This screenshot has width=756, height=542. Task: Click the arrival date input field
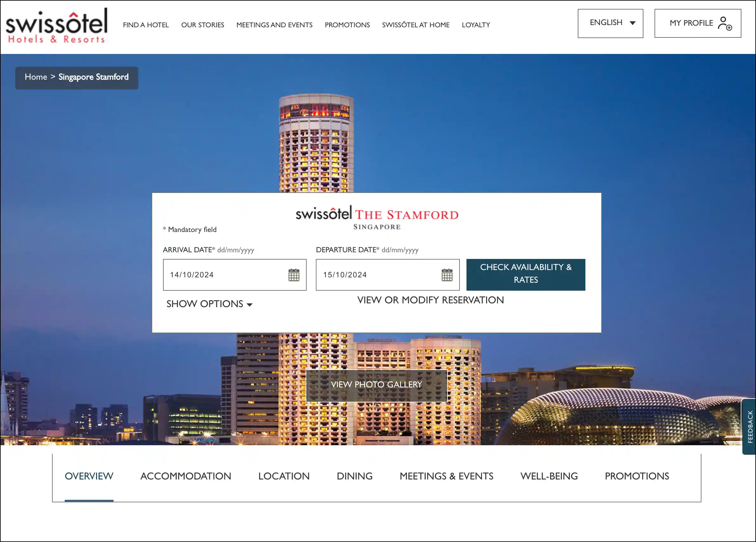pos(235,275)
